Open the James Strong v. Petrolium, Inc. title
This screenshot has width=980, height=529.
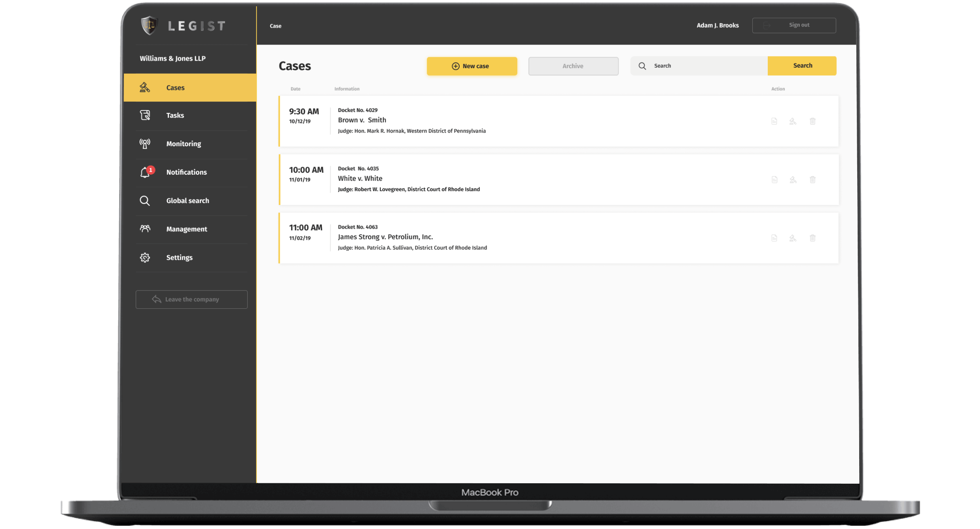point(385,237)
